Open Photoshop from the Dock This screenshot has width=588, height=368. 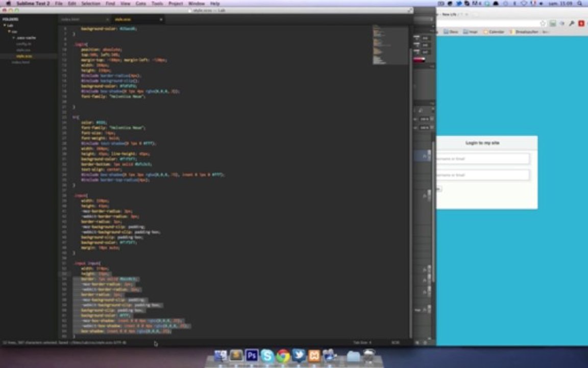coord(252,355)
